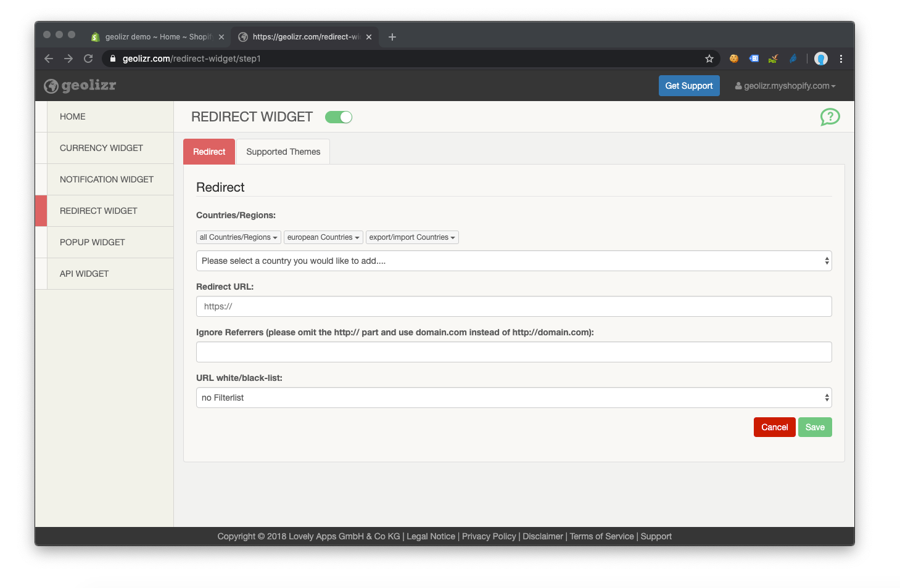900x588 pixels.
Task: Open the blue feather extension icon
Action: click(793, 59)
